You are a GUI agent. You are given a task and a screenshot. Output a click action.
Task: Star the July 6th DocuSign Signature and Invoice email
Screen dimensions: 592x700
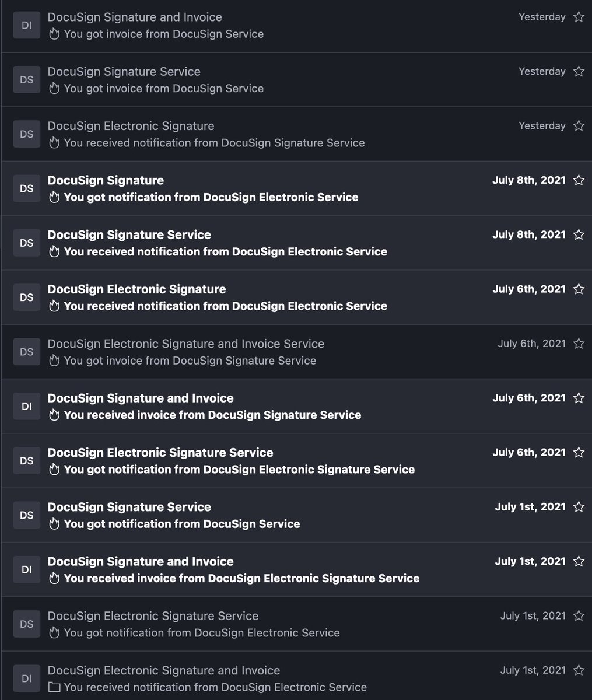click(x=579, y=398)
